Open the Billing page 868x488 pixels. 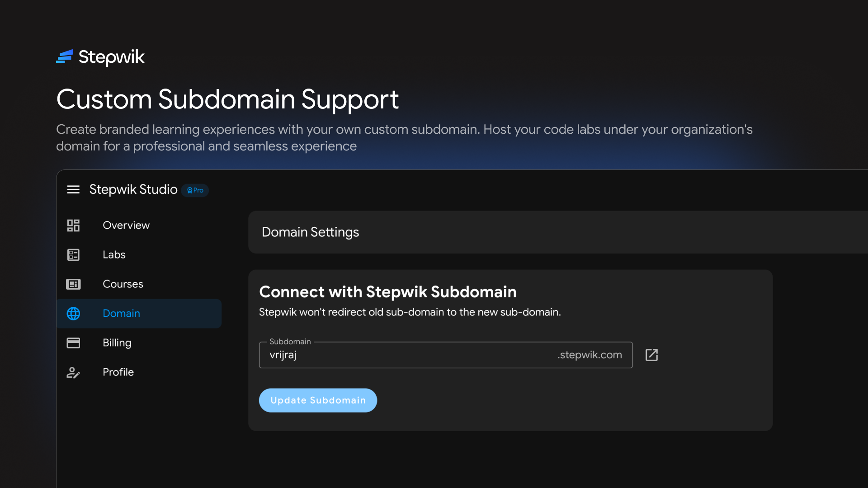(117, 343)
